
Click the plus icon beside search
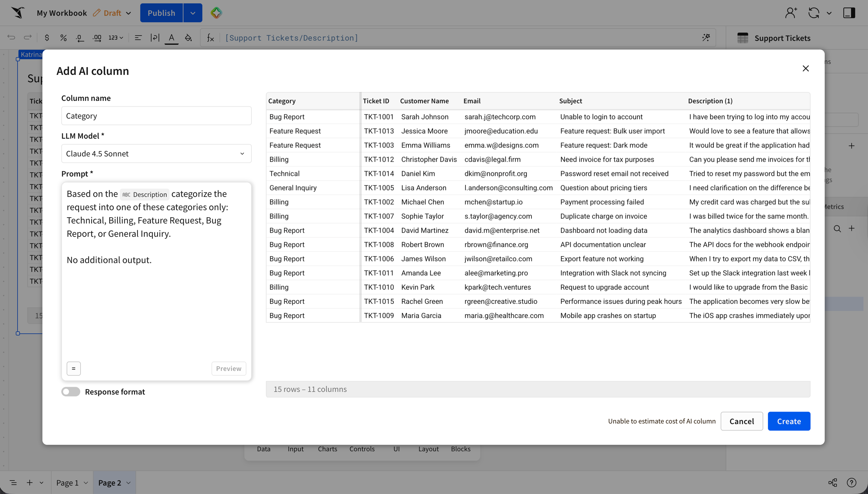[x=851, y=228]
